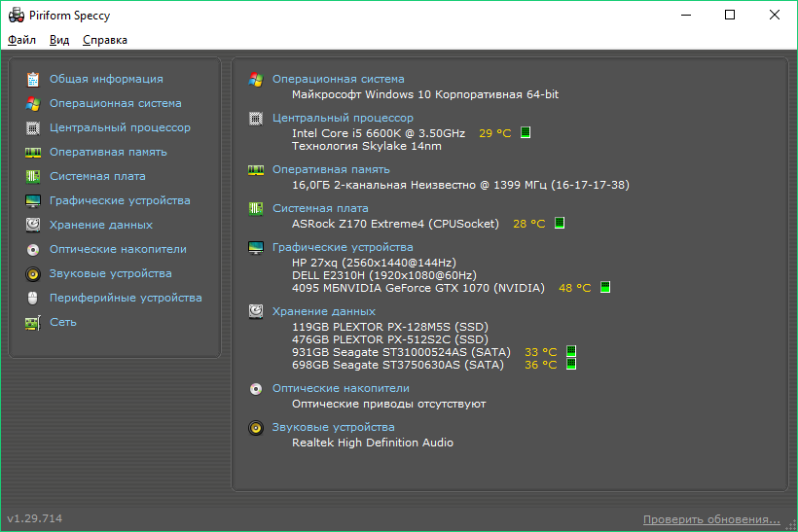Open Графические устройства heading link in summary
Image resolution: width=798 pixels, height=532 pixels.
point(343,247)
